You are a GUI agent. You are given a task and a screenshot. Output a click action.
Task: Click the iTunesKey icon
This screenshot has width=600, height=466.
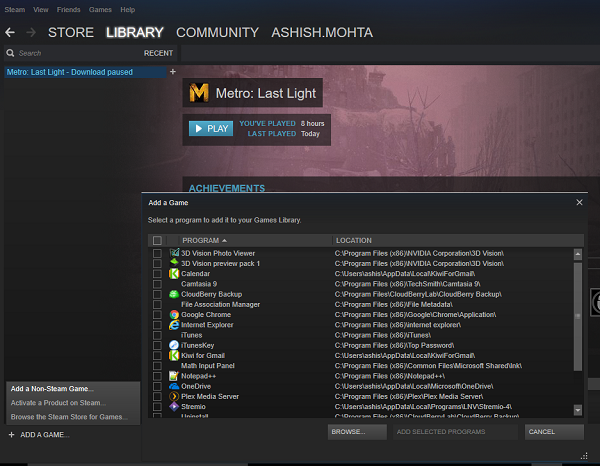point(174,345)
